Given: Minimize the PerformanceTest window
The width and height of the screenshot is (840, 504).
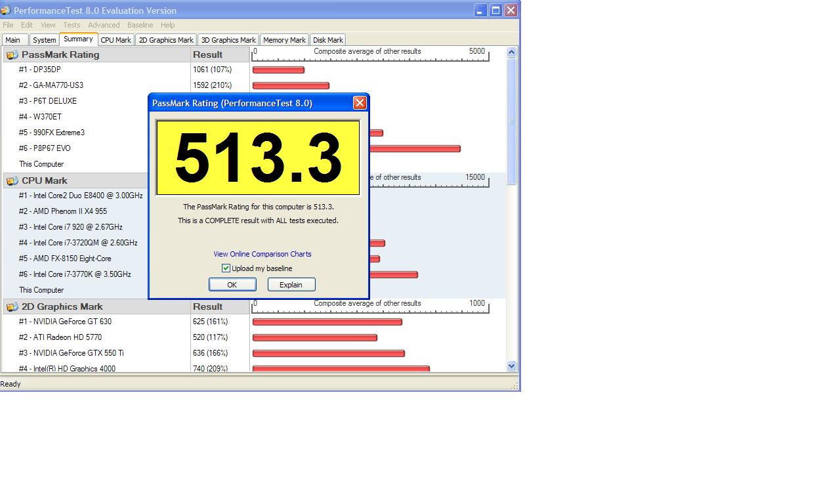Looking at the screenshot, I should (x=480, y=10).
